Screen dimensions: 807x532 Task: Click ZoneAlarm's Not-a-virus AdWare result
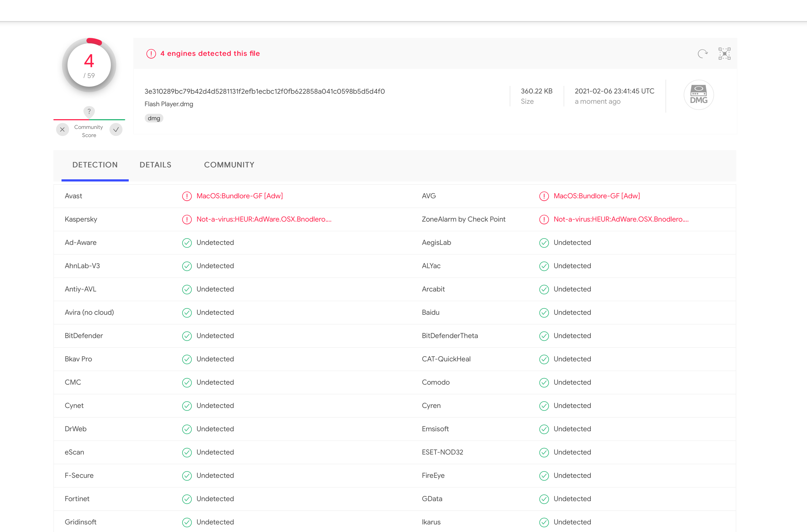pyautogui.click(x=621, y=219)
